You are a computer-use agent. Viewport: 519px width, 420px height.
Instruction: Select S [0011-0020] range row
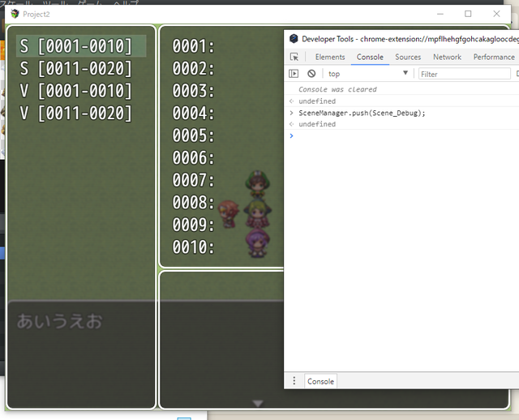[x=81, y=68]
